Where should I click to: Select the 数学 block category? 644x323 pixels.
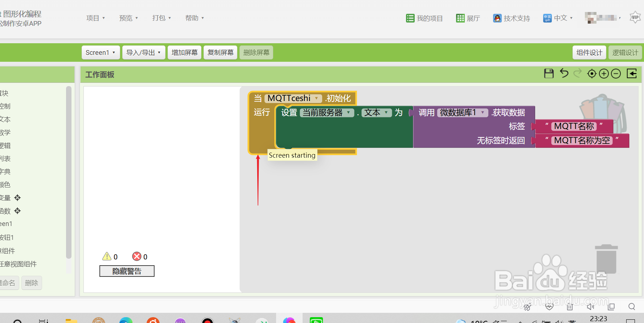tap(5, 132)
